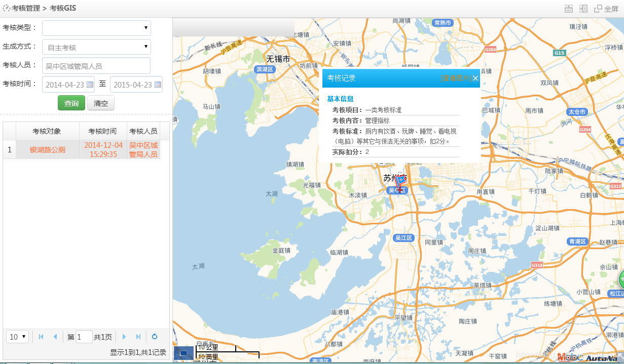Click the 无锡市 city label

278,59
